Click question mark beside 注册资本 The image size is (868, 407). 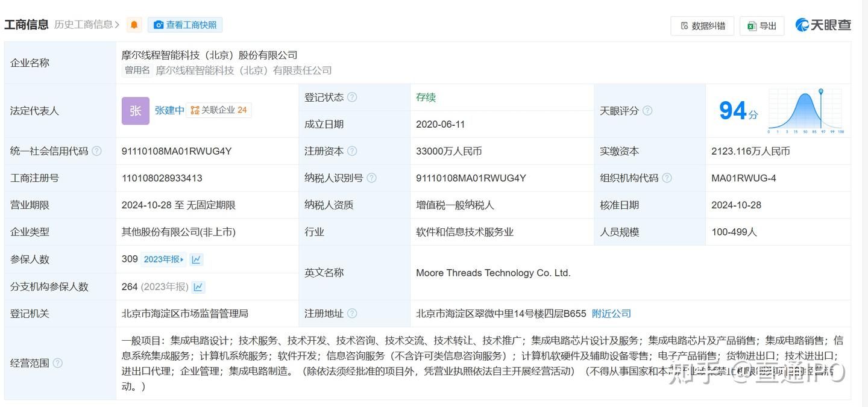(x=353, y=151)
